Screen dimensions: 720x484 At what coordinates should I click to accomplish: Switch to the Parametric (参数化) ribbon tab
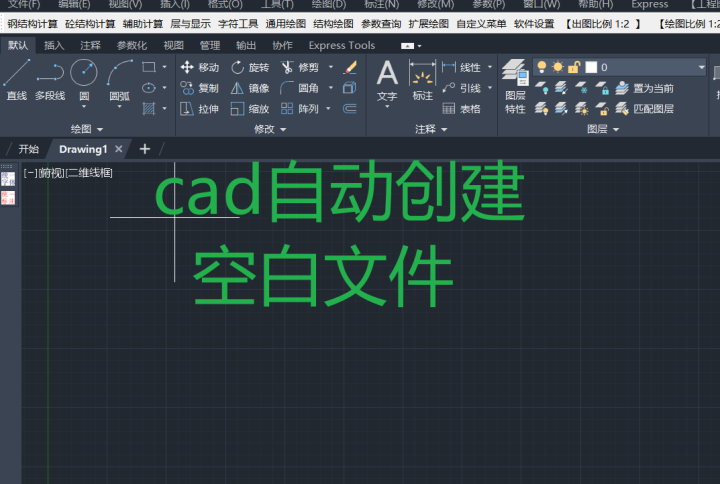[132, 45]
